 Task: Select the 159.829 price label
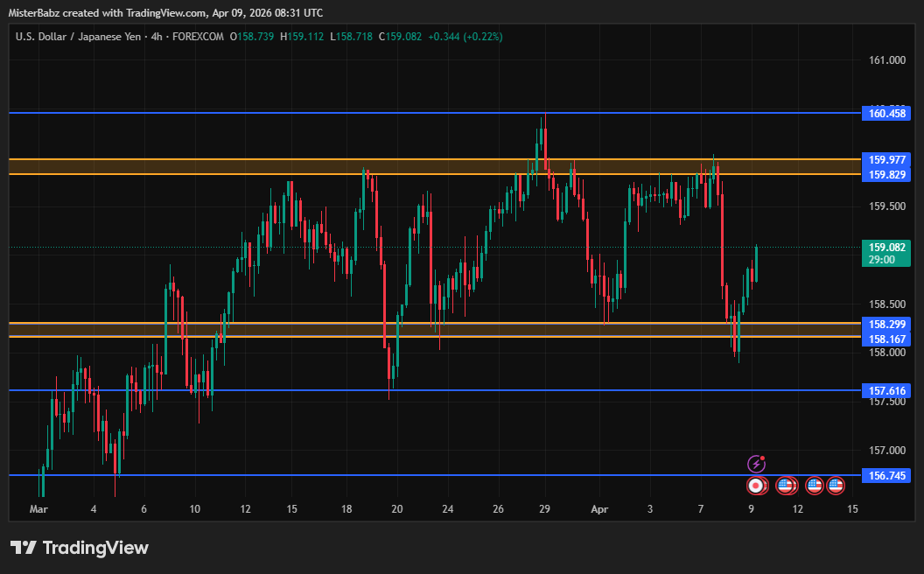point(886,174)
